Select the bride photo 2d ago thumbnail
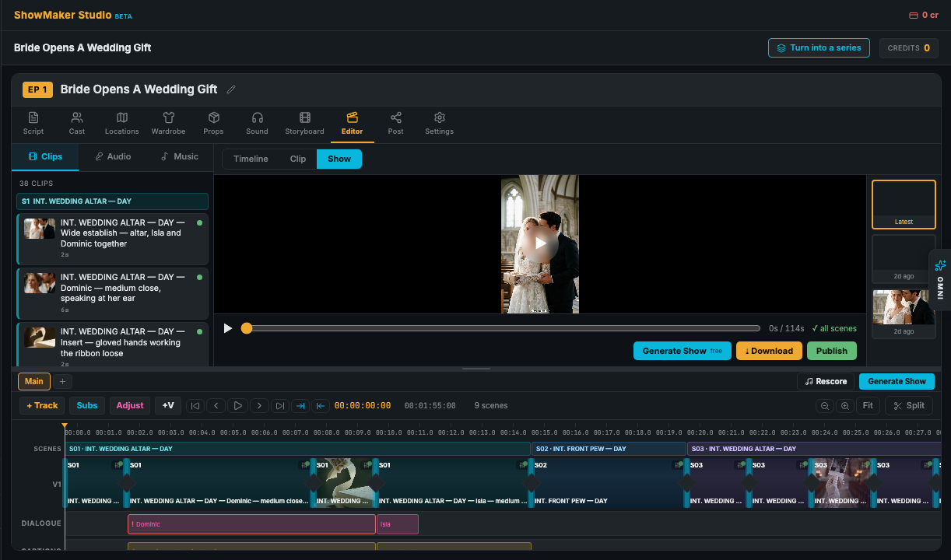This screenshot has width=951, height=560. (904, 314)
